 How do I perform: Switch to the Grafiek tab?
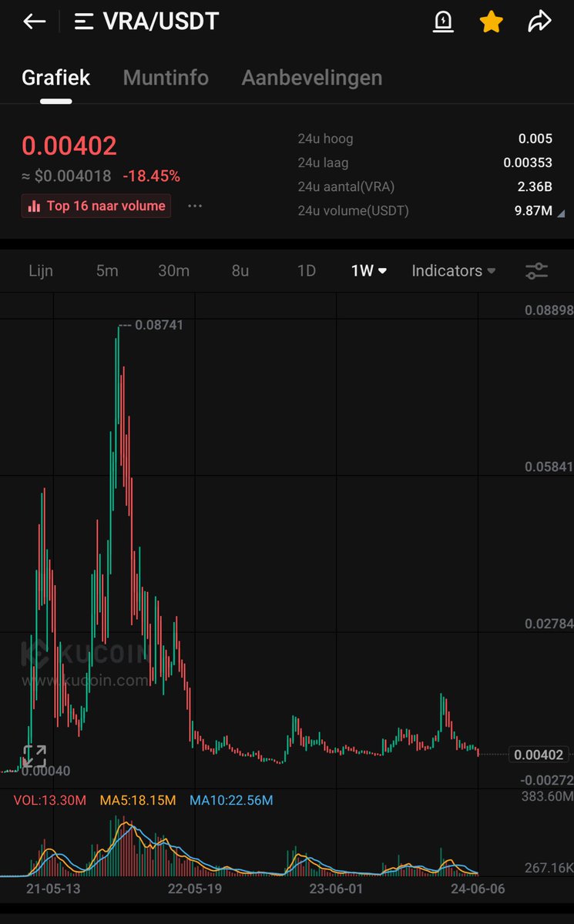[55, 78]
